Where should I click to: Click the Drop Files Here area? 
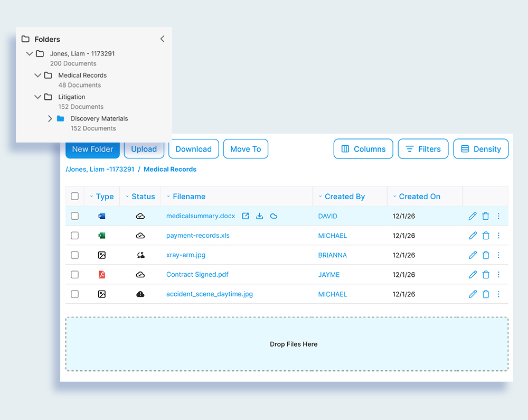click(287, 344)
